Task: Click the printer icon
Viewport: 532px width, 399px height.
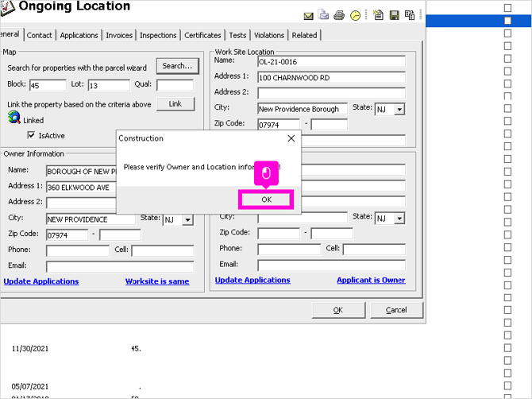Action: click(x=339, y=15)
